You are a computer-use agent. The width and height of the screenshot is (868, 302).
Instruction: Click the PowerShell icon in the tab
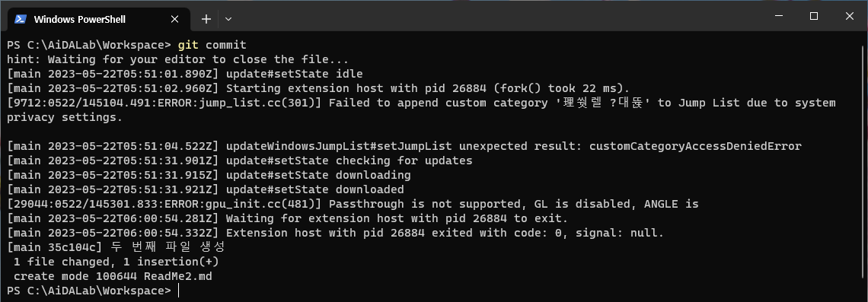click(21, 19)
